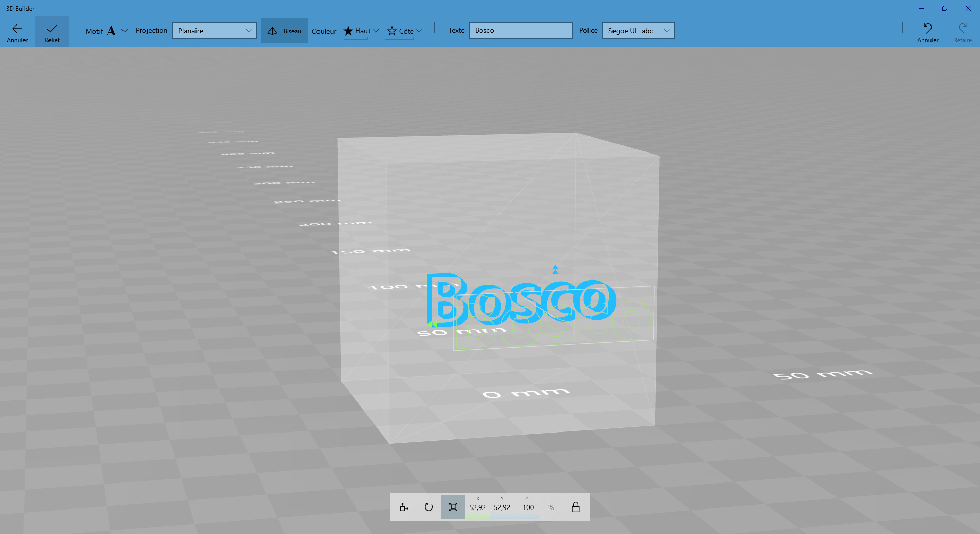
Task: Minimize the 3D Builder window
Action: 921,8
